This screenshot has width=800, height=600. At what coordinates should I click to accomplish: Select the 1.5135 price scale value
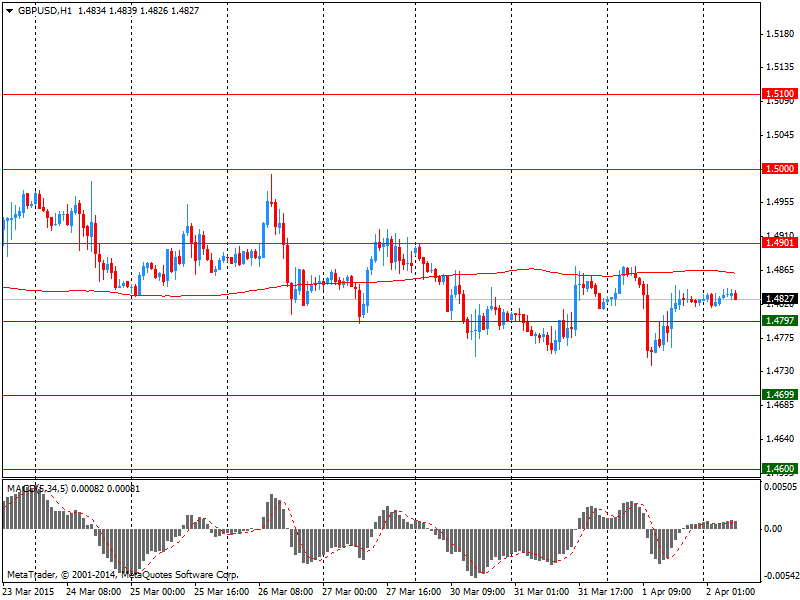click(x=781, y=67)
